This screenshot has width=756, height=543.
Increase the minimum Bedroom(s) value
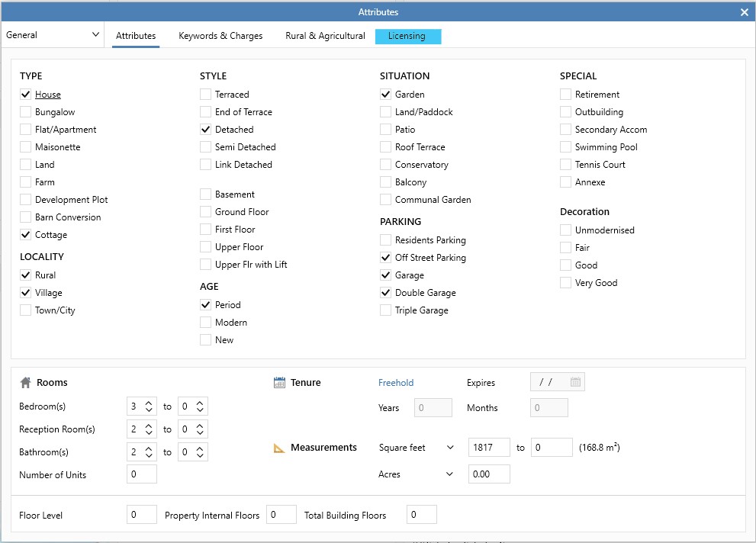(x=149, y=403)
